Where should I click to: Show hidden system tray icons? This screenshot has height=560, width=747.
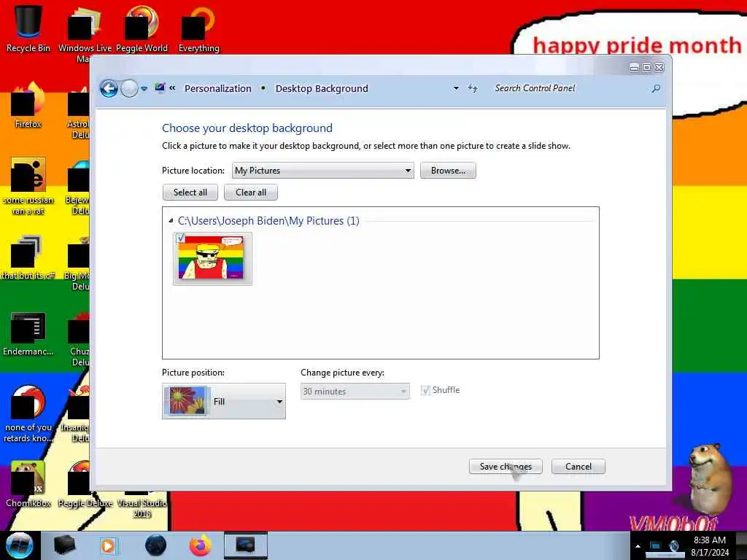click(x=638, y=546)
